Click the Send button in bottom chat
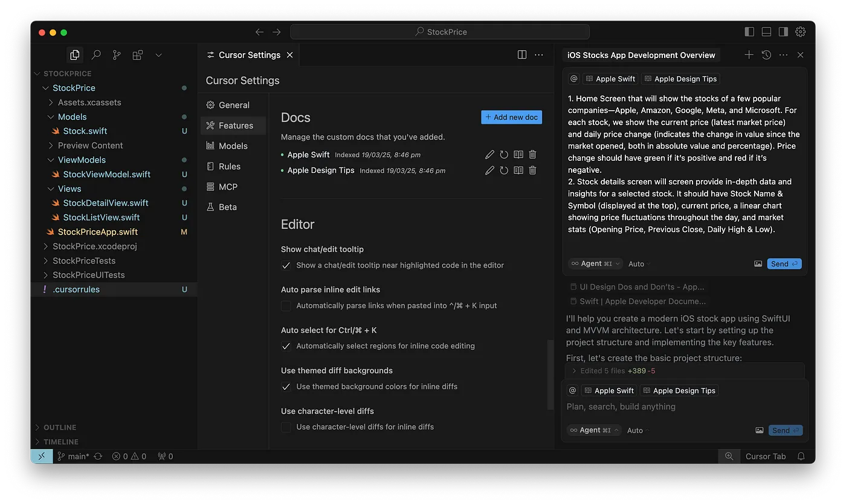Screen dimensions: 846x504 [x=785, y=430]
